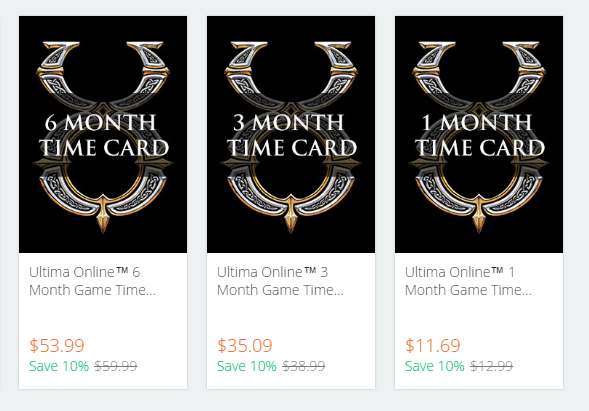Click the '3 MONTH TIME CARD' text on artwork

click(291, 135)
